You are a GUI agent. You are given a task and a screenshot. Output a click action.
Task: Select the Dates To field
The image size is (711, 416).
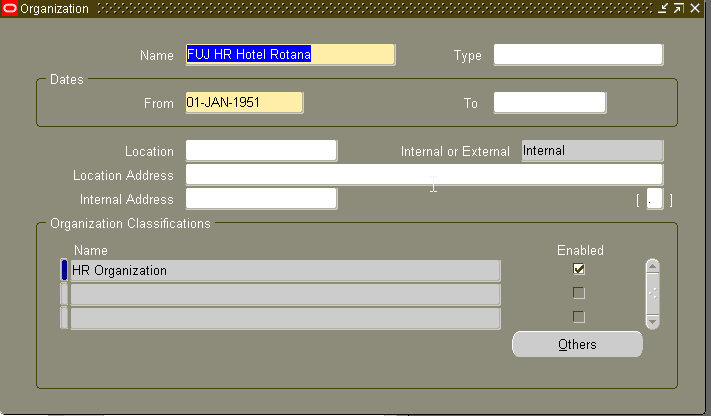point(550,103)
